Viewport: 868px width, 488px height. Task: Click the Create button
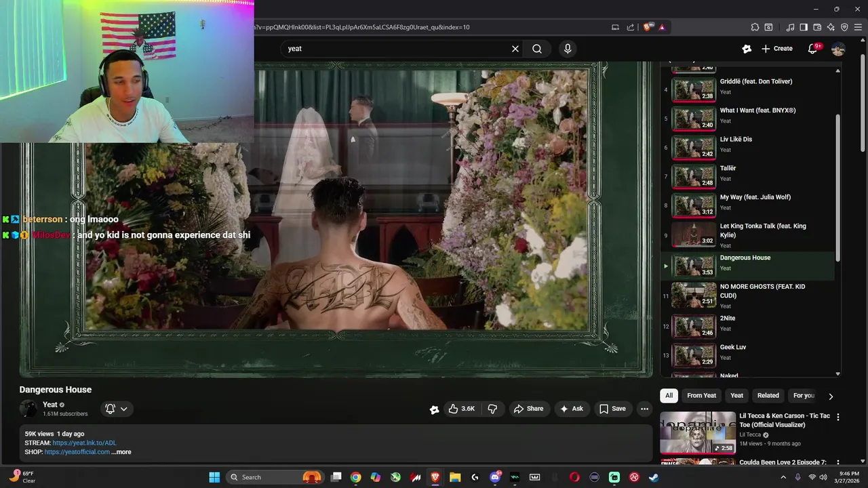coord(776,49)
